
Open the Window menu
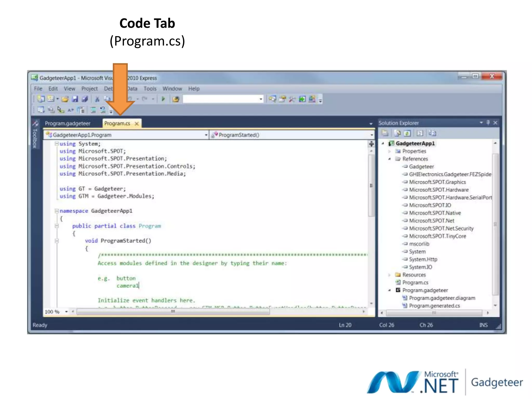pyautogui.click(x=172, y=89)
